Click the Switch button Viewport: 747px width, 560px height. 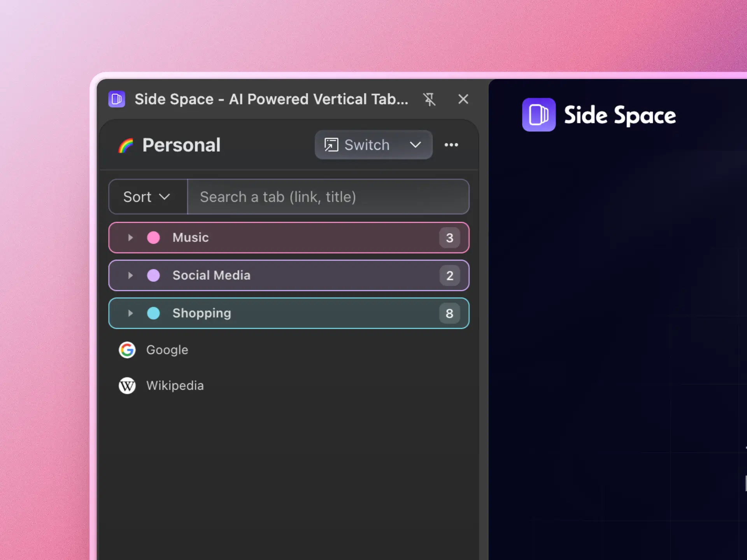(366, 145)
